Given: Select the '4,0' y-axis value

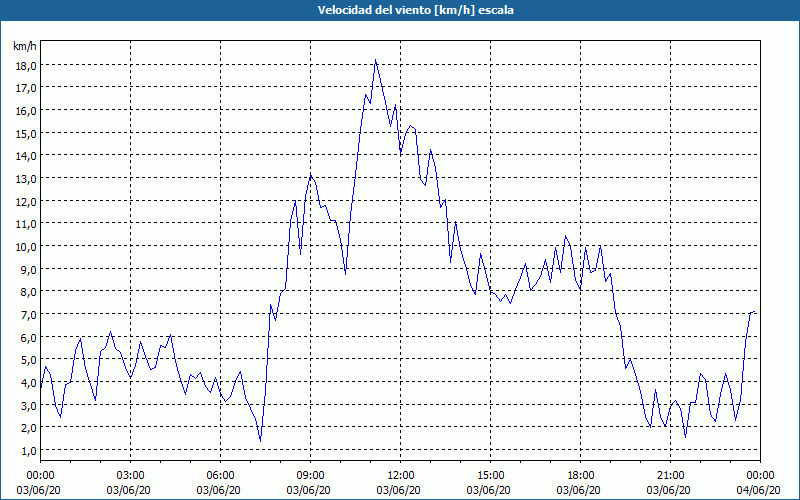Looking at the screenshot, I should (x=29, y=382).
